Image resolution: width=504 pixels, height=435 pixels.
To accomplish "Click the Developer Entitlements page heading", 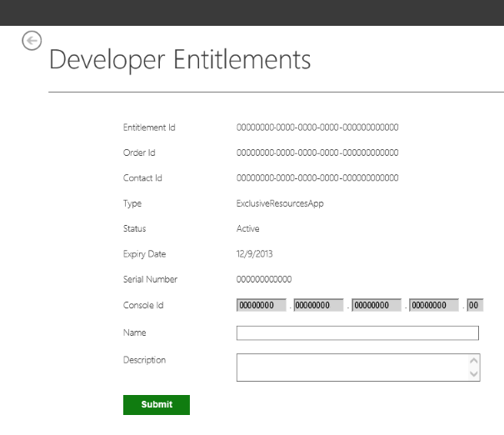I will (x=180, y=59).
